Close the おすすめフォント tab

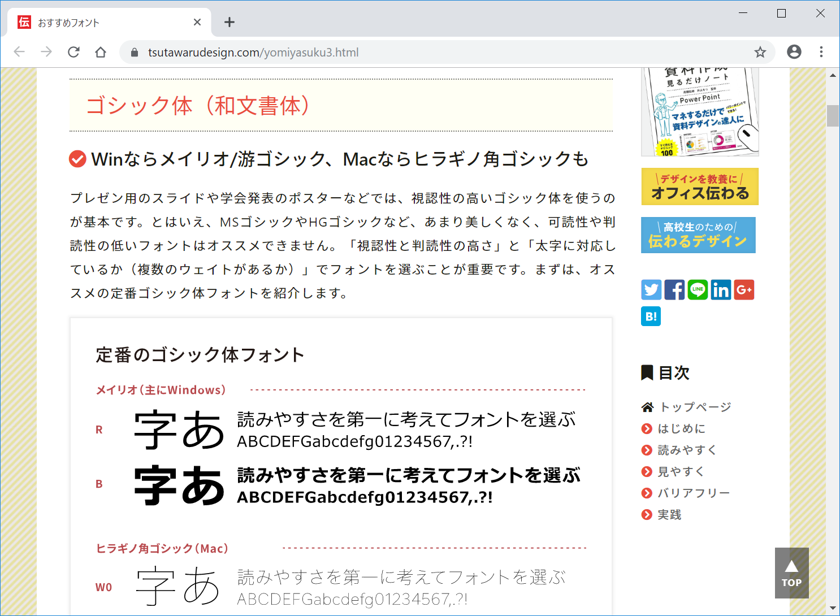click(197, 22)
